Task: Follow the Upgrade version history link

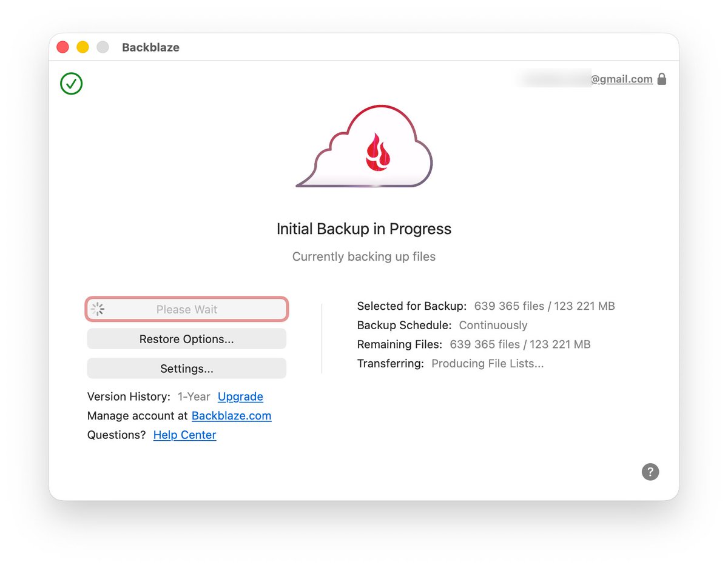Action: click(x=240, y=396)
